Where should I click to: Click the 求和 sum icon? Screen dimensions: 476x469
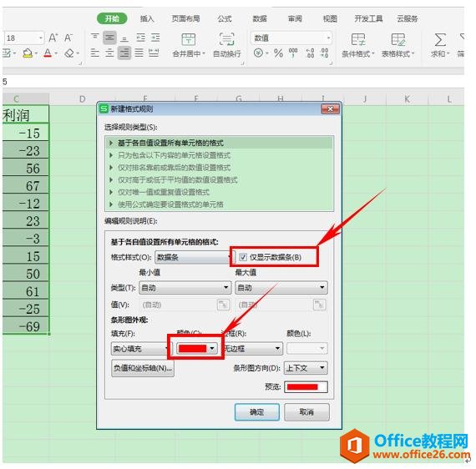(x=440, y=45)
